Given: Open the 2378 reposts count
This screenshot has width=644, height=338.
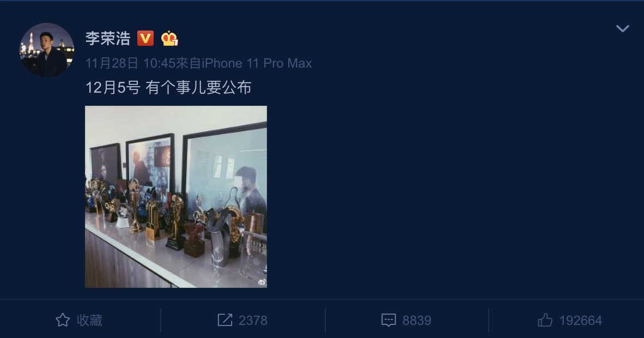Looking at the screenshot, I should point(253,321).
